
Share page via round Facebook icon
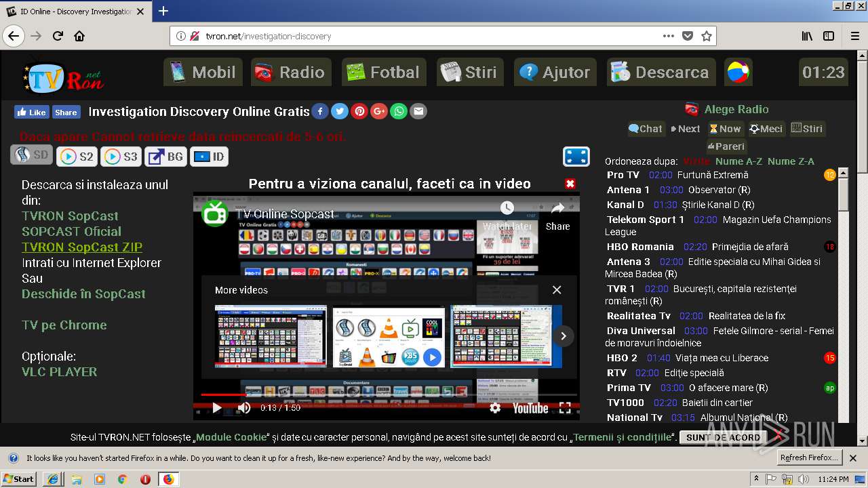click(320, 111)
